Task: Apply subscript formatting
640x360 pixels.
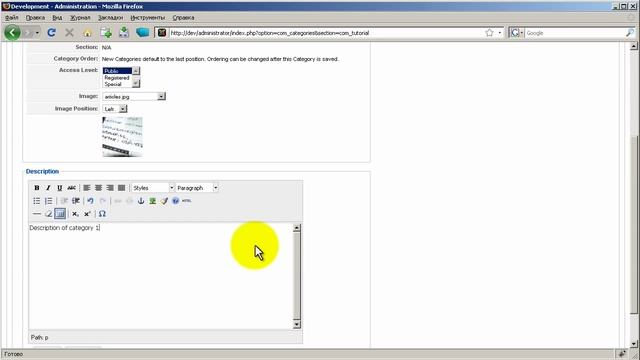Action: pyautogui.click(x=76, y=214)
